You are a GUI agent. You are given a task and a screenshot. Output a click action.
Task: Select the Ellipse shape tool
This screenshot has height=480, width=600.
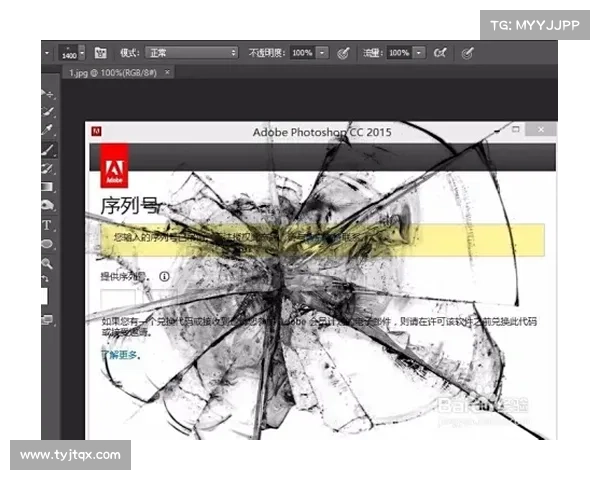click(x=47, y=244)
